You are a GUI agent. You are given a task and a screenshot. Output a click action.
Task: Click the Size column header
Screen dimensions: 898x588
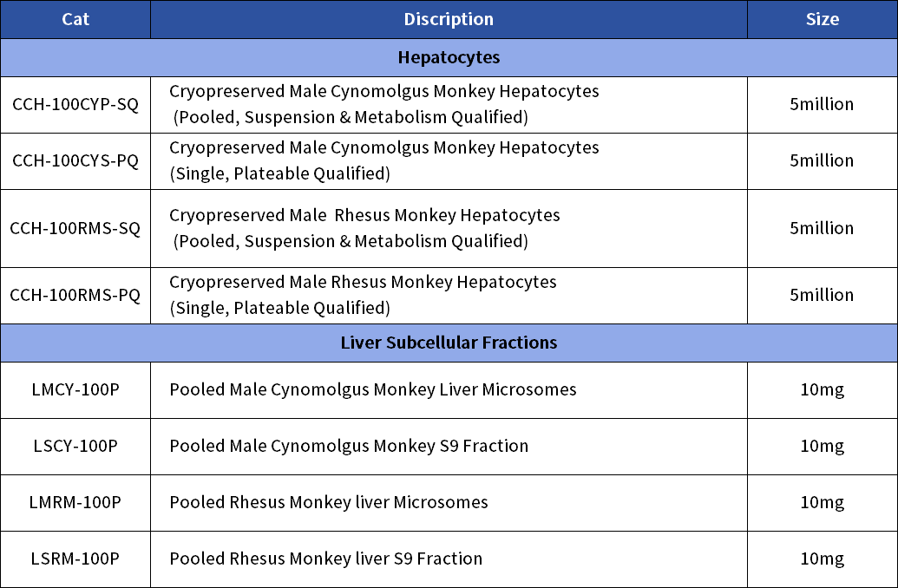click(823, 19)
